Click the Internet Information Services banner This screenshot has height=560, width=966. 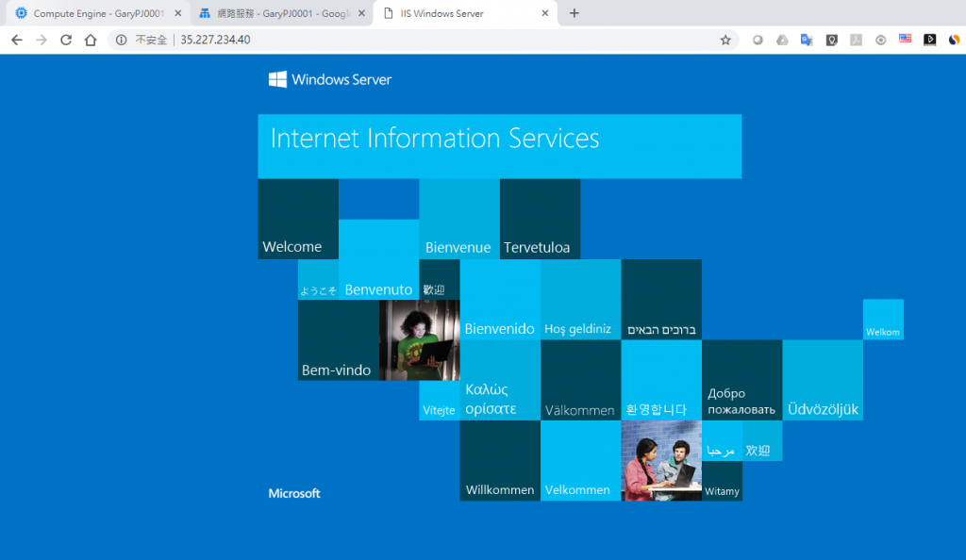tap(500, 146)
